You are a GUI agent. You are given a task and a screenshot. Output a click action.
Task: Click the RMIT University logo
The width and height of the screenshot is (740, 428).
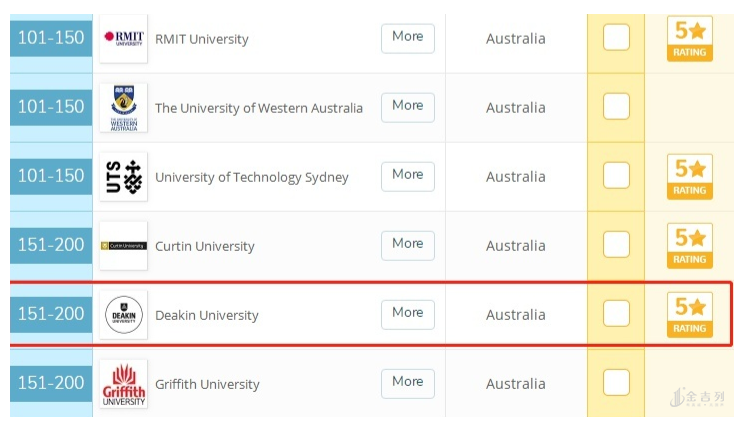(123, 38)
